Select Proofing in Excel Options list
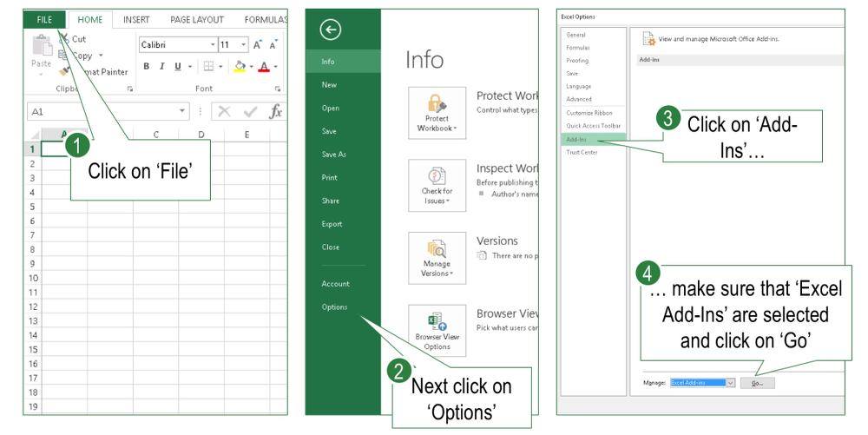Viewport: 868px width, 435px height. 577,60
